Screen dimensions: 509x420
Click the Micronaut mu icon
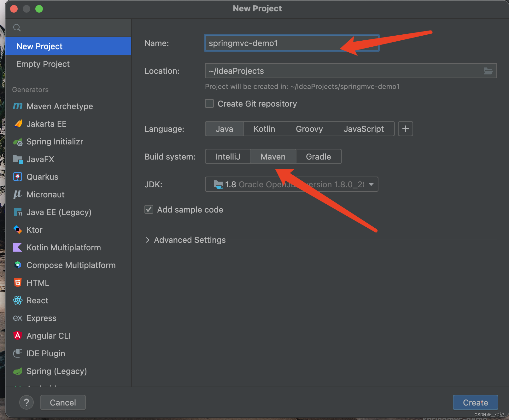(18, 195)
